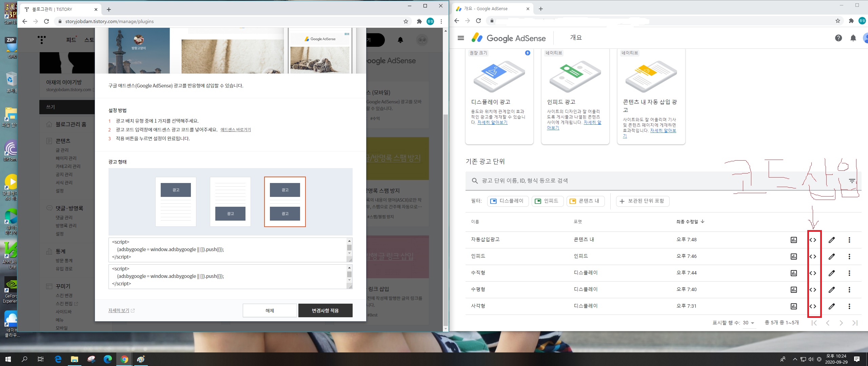Get code for the 인피드 ad unit
The height and width of the screenshot is (366, 868).
pos(813,257)
